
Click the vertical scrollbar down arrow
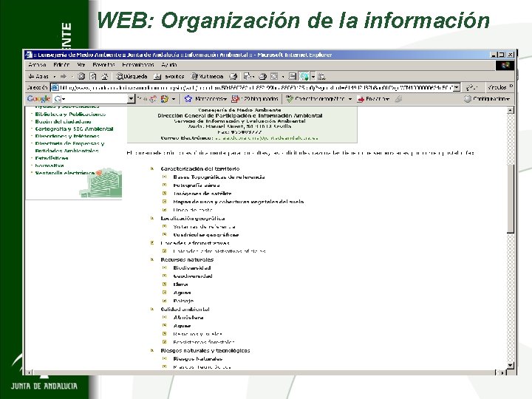[x=511, y=366]
